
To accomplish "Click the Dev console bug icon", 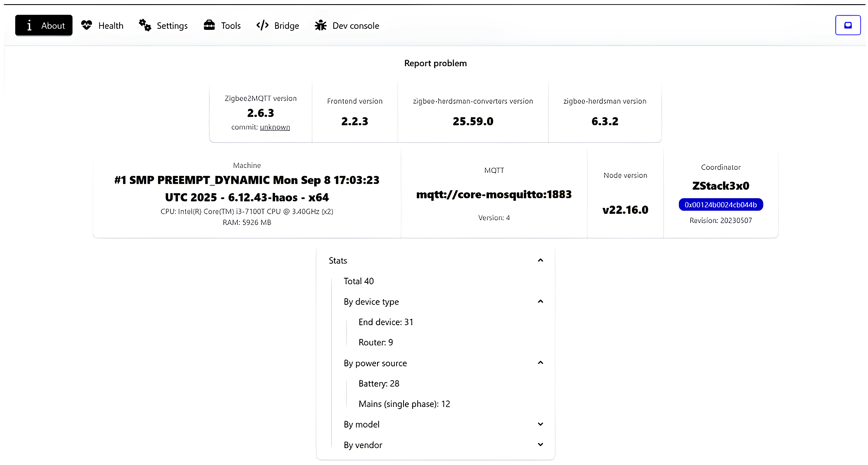I will [x=321, y=25].
